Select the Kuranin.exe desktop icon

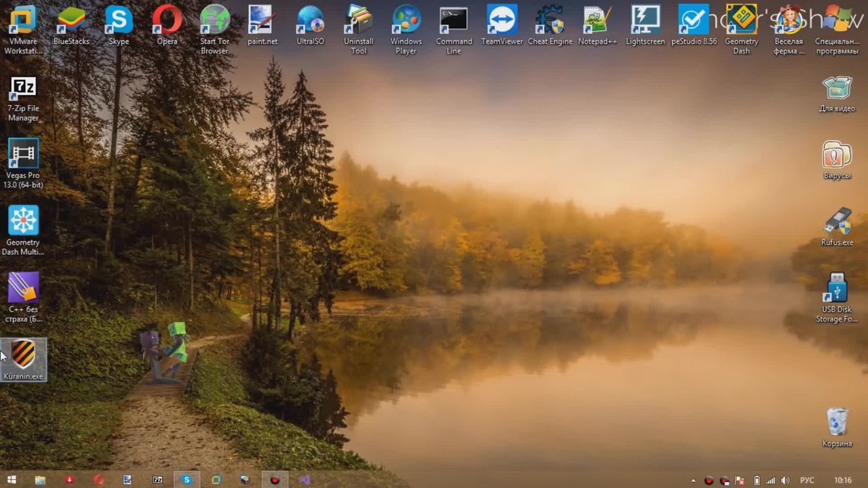coord(24,360)
